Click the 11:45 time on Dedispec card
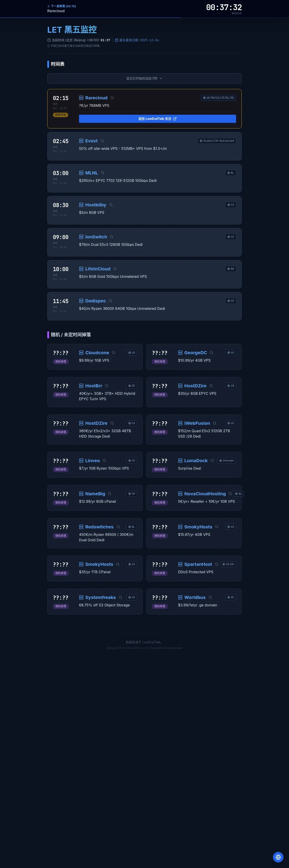The height and width of the screenshot is (868, 289). pyautogui.click(x=61, y=301)
